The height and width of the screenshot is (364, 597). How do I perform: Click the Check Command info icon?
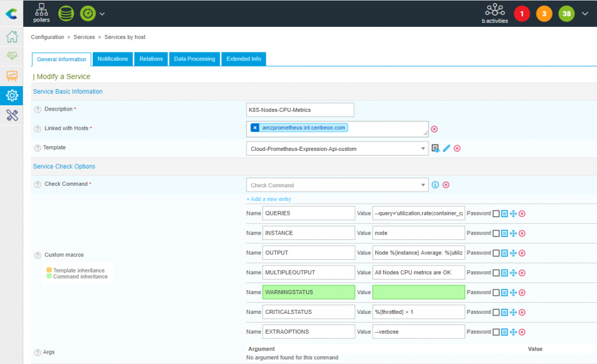(x=435, y=185)
